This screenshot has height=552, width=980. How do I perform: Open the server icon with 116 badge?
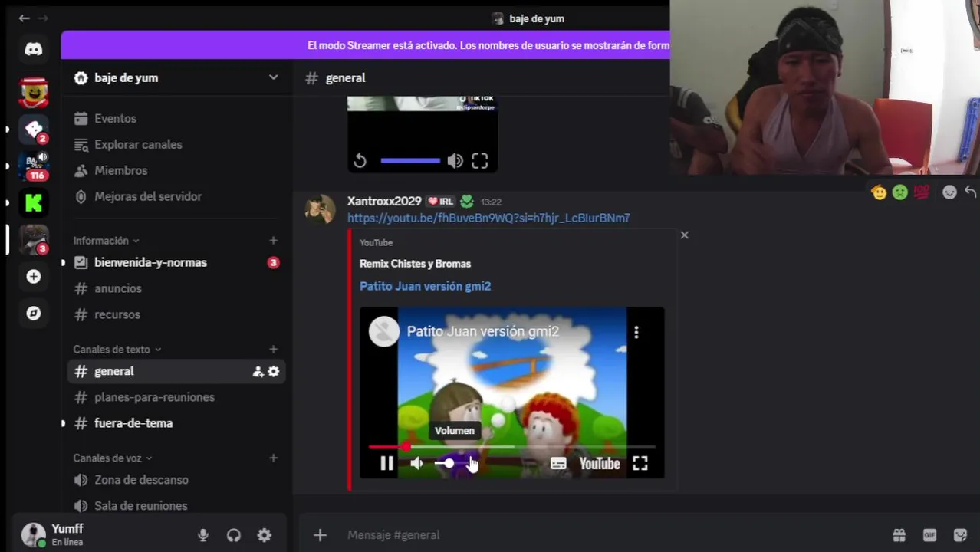point(35,166)
